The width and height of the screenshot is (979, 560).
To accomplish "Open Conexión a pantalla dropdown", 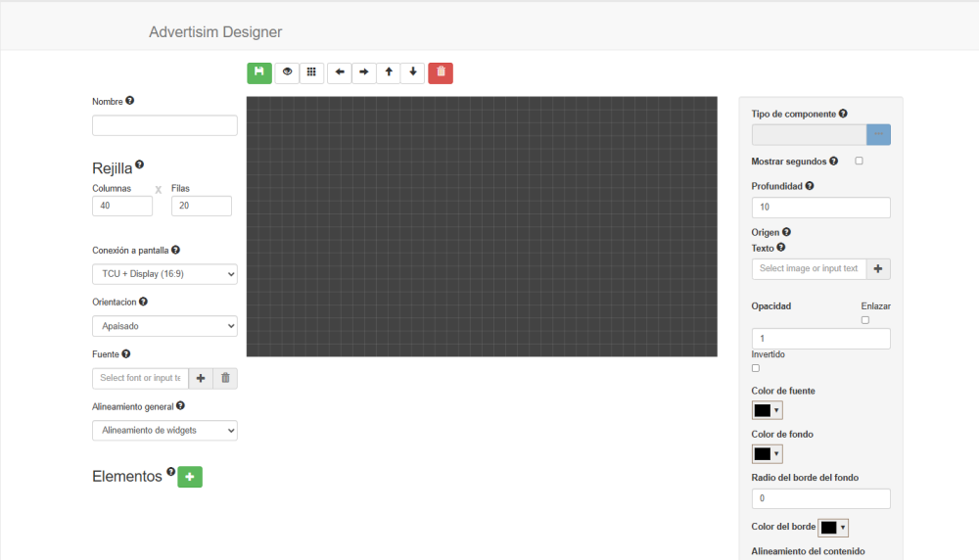I will tap(164, 274).
